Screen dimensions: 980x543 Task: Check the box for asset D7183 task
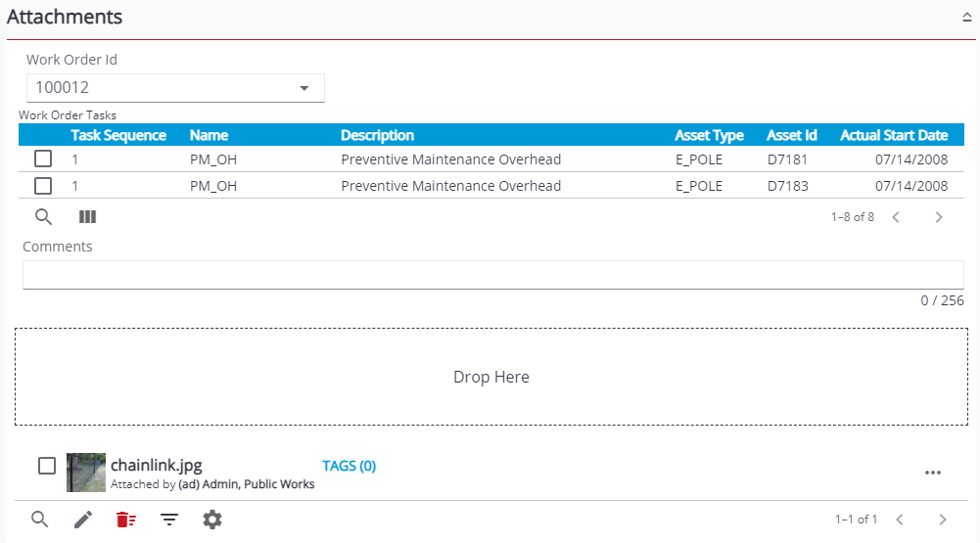[x=43, y=186]
